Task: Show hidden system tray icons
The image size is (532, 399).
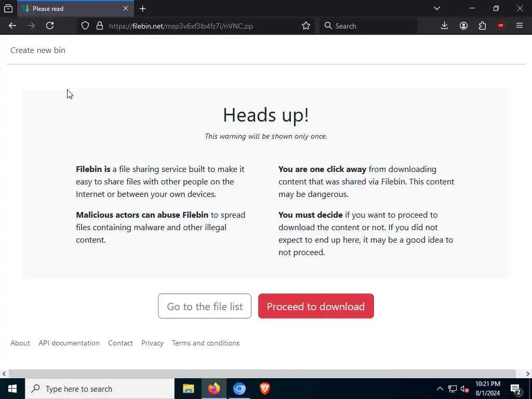Action: coord(440,389)
